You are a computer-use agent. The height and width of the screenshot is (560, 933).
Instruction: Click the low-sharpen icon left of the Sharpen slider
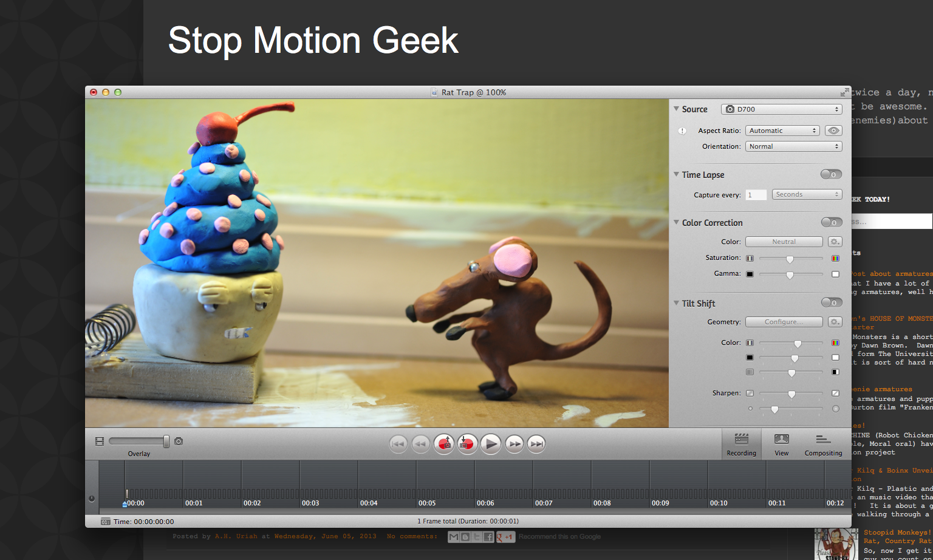click(x=750, y=393)
